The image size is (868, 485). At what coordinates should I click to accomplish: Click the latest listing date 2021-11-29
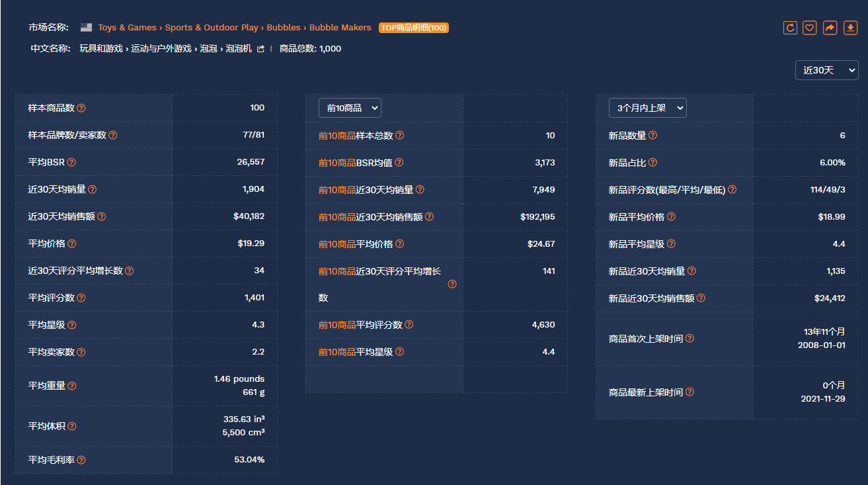pos(823,399)
